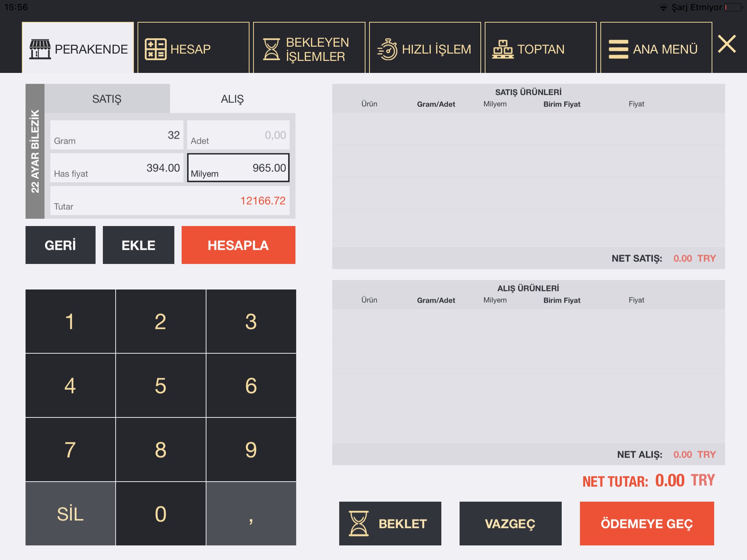This screenshot has height=560, width=747.
Task: Click the Toptan stacked boxes icon
Action: (503, 49)
